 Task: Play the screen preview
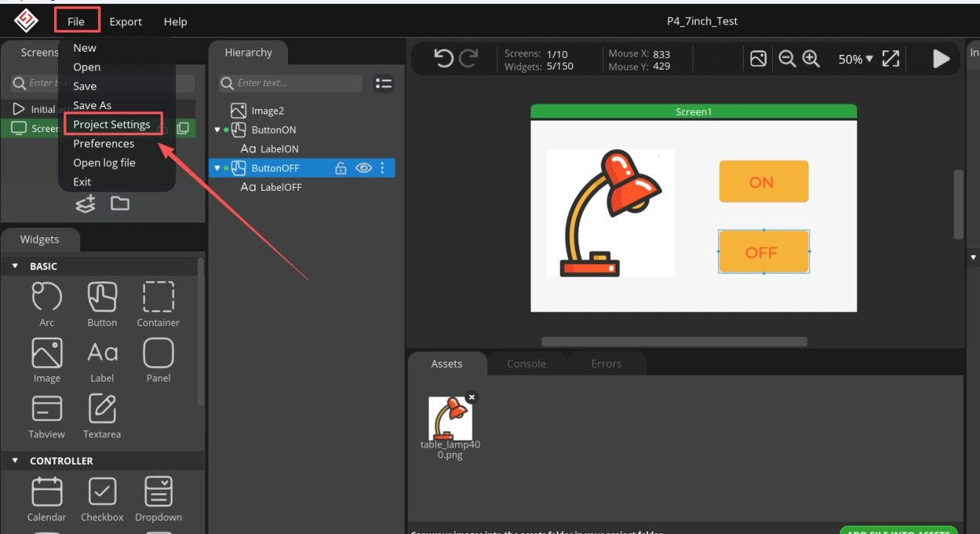click(x=941, y=59)
